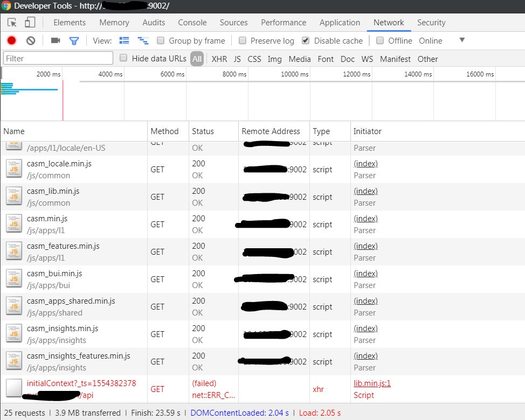Viewport: 525px width, 420px height.
Task: Select the failed initialContext request row
Action: (81, 383)
